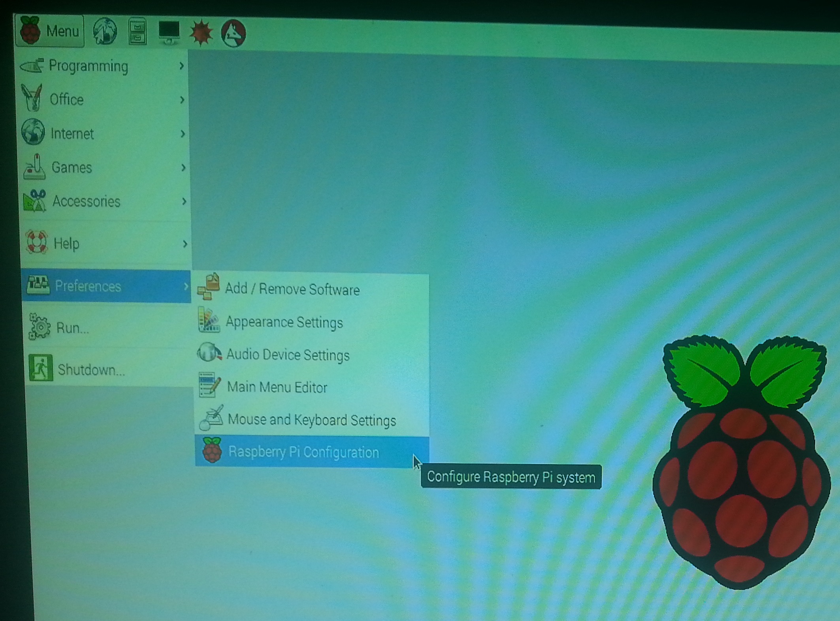Click the Mouse and Keyboard Settings icon
840x621 pixels.
click(x=211, y=417)
